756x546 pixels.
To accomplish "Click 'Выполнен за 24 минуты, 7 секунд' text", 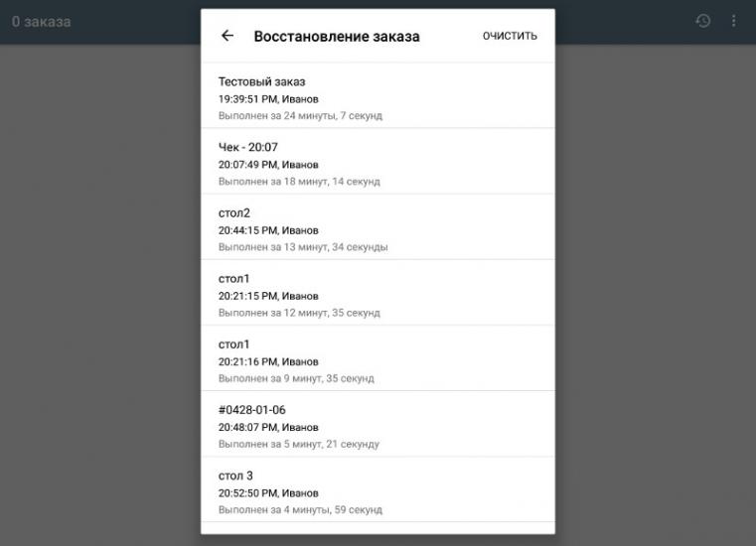I will point(300,116).
